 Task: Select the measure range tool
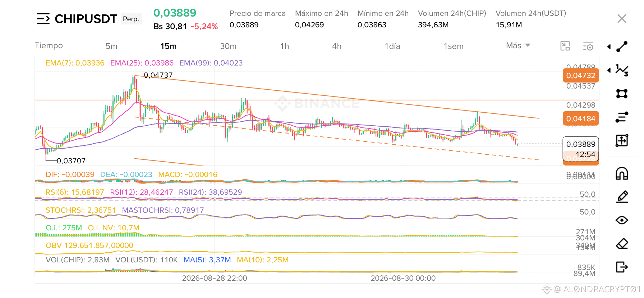click(x=622, y=140)
